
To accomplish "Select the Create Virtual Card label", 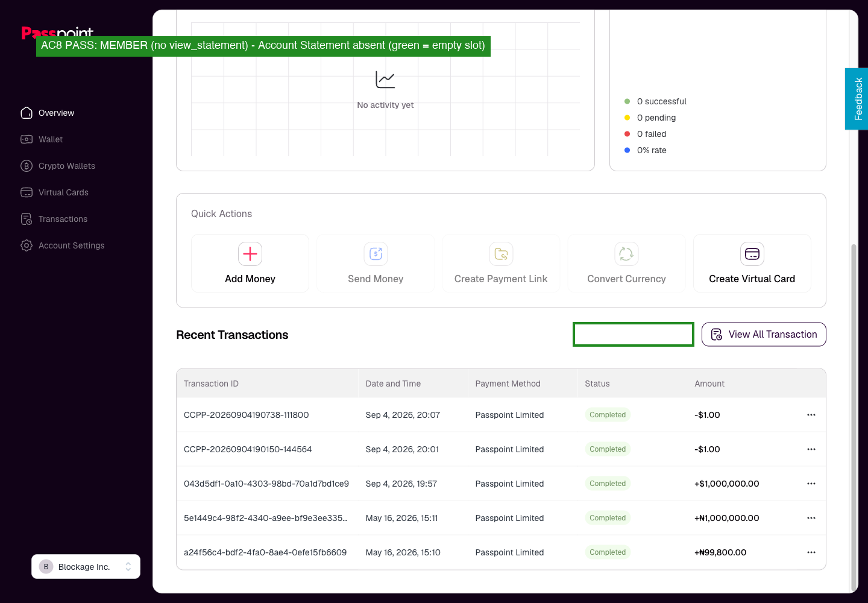I will pos(752,279).
